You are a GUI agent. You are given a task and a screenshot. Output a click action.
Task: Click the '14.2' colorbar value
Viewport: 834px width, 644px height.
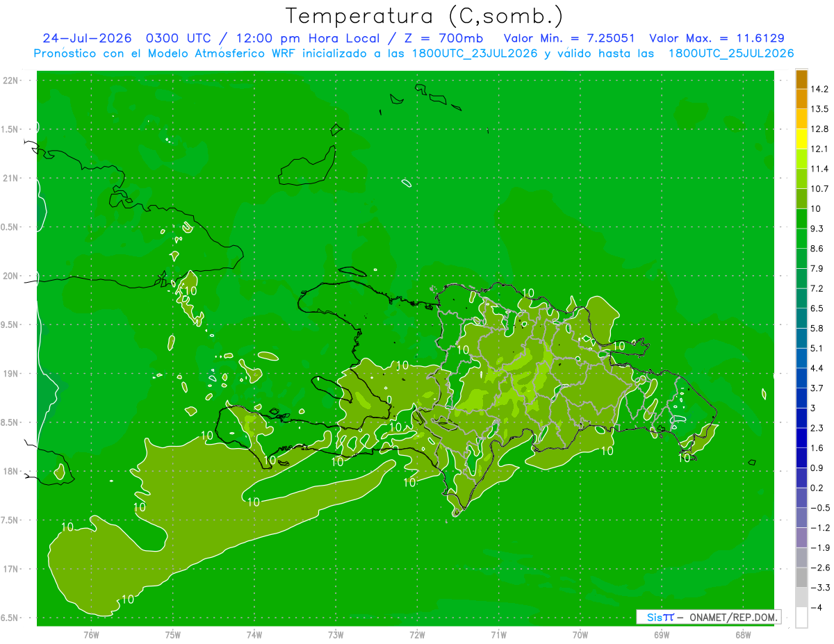(x=819, y=89)
